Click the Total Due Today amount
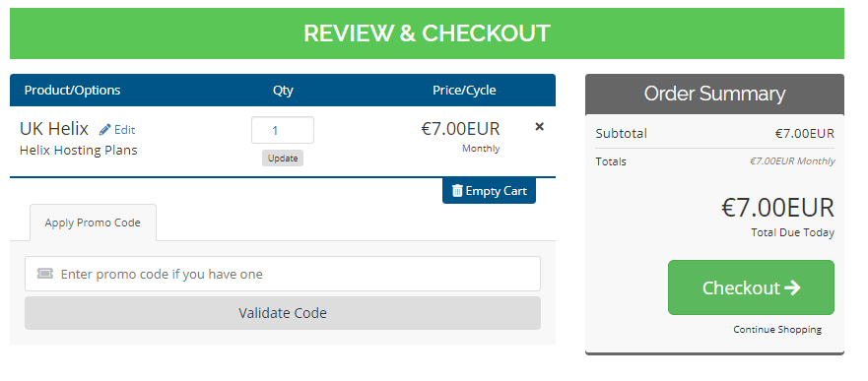The image size is (868, 381). click(777, 208)
